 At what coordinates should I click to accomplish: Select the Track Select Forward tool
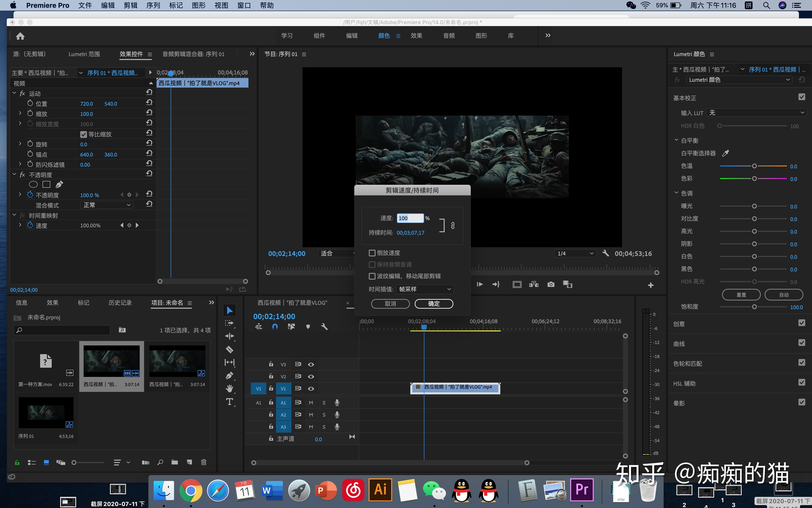tap(230, 323)
